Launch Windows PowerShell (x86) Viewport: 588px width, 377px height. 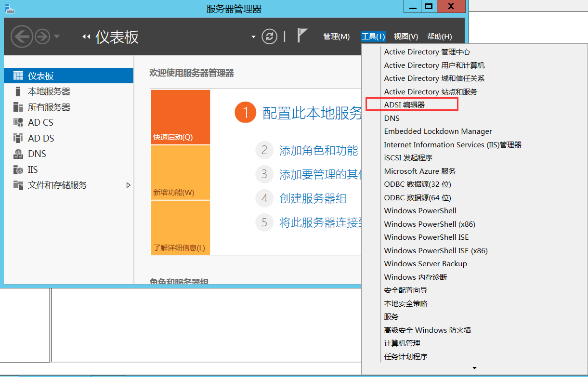tap(430, 224)
